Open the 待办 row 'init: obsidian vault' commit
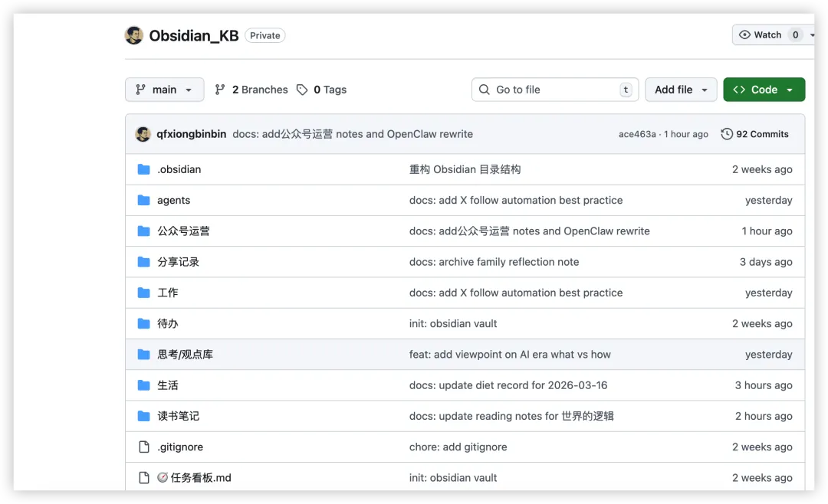Screen dimensions: 828x504 453,323
